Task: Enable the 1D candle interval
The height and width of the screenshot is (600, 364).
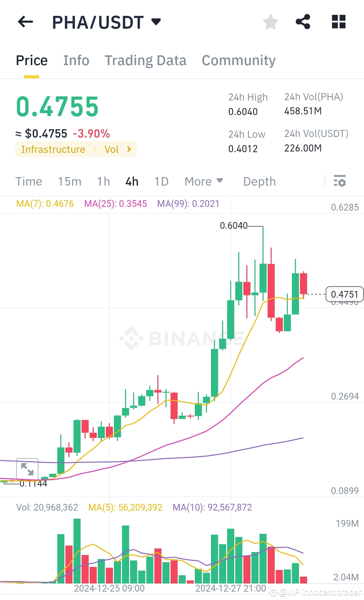Action: [x=161, y=182]
